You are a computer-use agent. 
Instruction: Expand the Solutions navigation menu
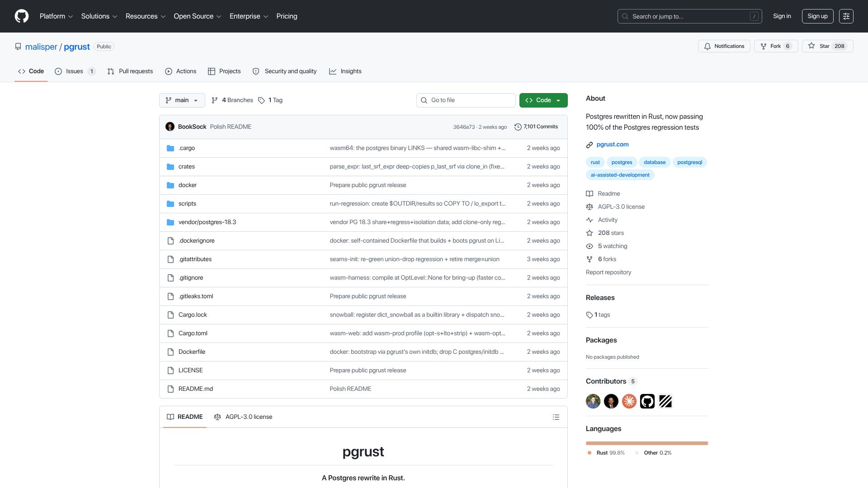click(x=99, y=16)
